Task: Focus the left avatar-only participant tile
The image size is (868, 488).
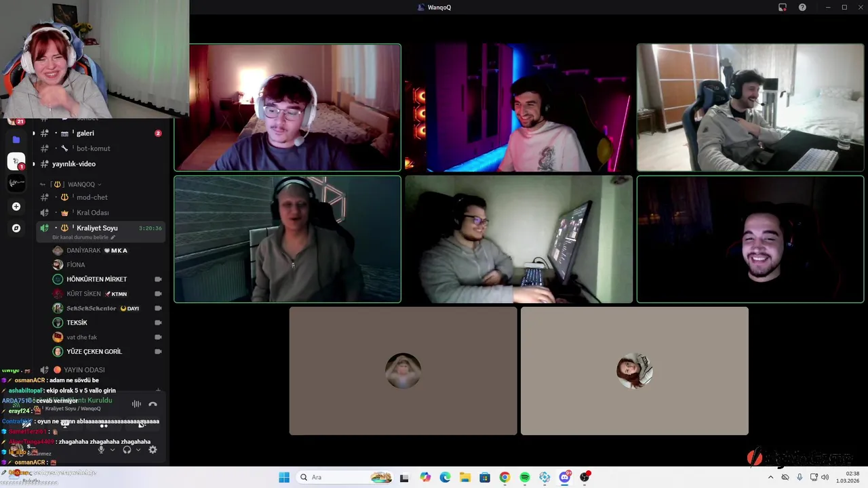Action: pyautogui.click(x=403, y=371)
